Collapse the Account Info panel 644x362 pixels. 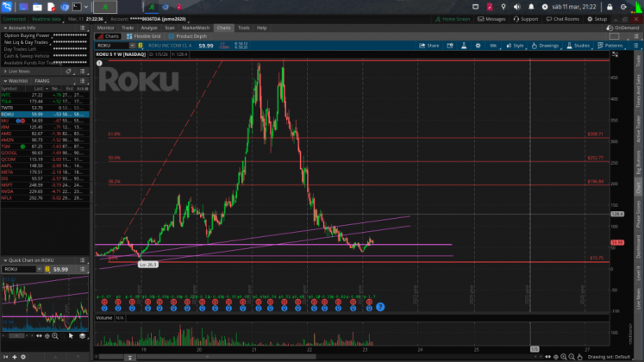pos(5,28)
